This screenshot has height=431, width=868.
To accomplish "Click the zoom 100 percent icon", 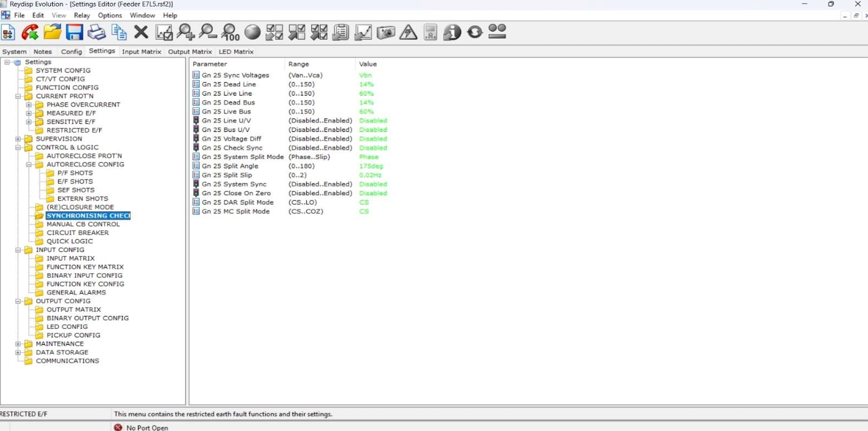I will [229, 32].
